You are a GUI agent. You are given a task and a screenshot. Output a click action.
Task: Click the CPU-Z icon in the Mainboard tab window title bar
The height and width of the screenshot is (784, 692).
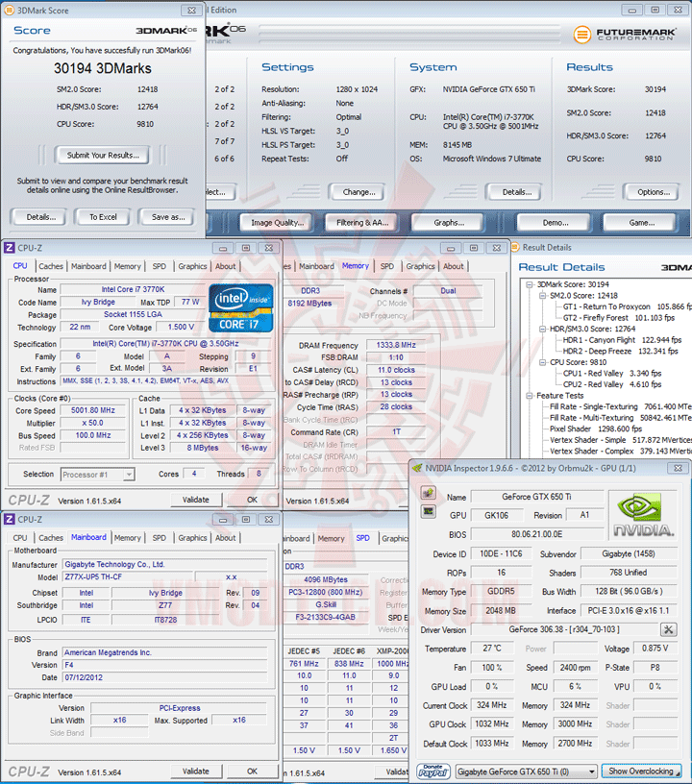[10, 520]
